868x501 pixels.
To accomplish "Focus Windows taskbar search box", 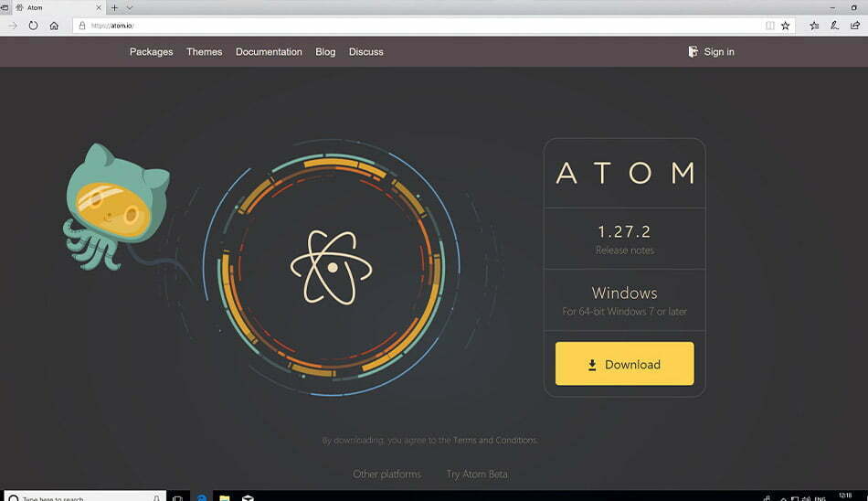I will pos(85,497).
